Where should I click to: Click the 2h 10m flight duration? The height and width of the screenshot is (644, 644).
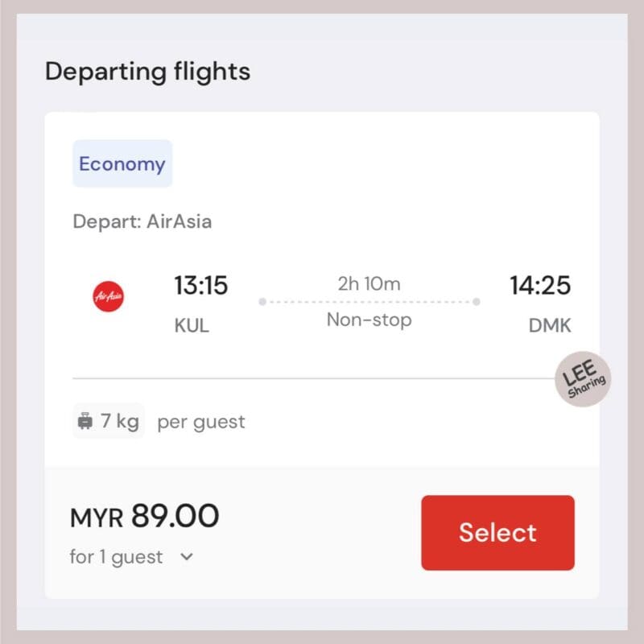[x=369, y=284]
